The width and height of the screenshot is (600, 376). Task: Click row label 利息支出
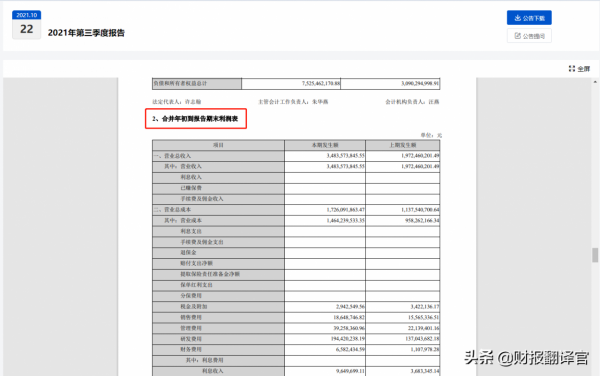click(191, 231)
